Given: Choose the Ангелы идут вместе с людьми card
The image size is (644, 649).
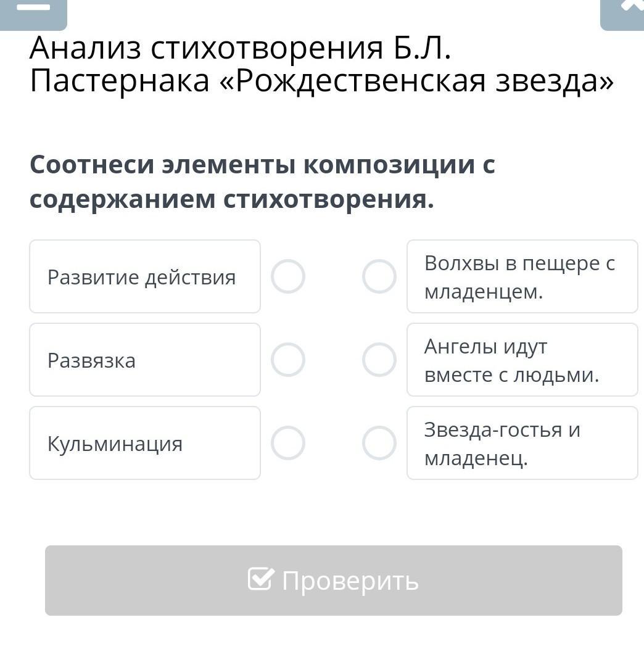Looking at the screenshot, I should point(522,360).
